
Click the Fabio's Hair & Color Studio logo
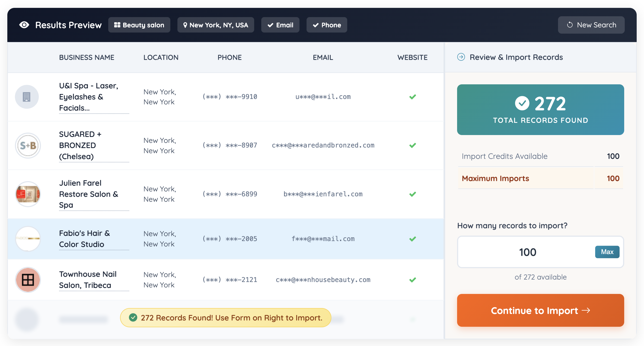tap(28, 239)
